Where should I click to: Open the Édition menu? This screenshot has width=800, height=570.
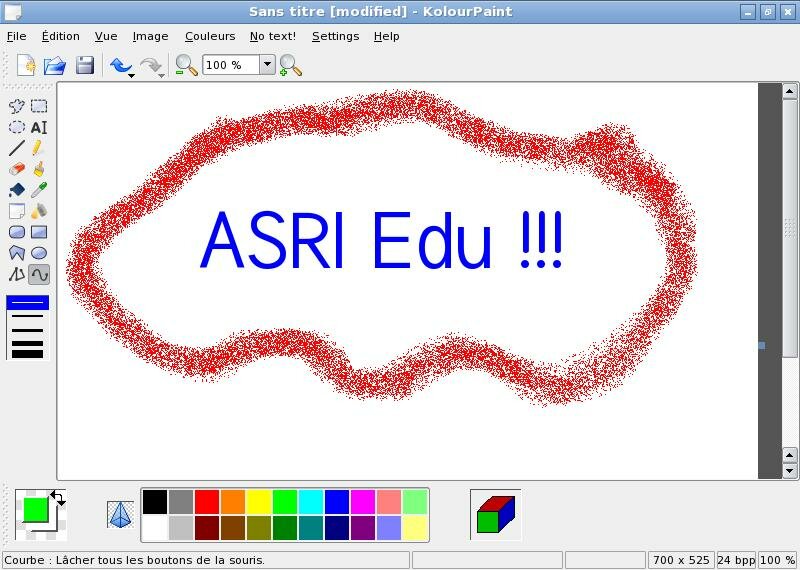[x=61, y=36]
